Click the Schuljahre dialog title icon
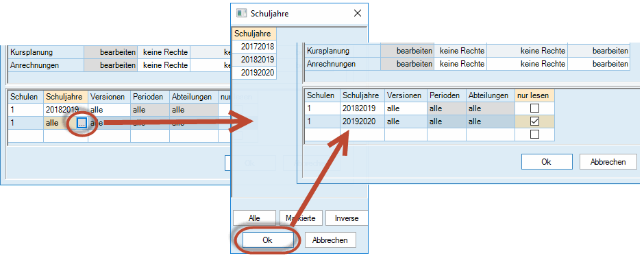The width and height of the screenshot is (644, 256). click(x=241, y=13)
